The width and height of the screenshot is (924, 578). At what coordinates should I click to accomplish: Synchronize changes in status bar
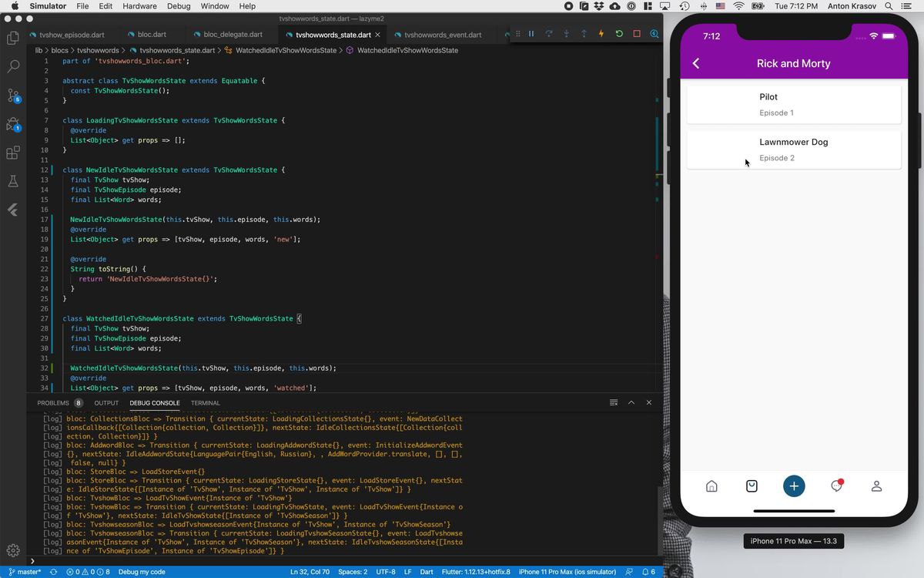click(53, 572)
